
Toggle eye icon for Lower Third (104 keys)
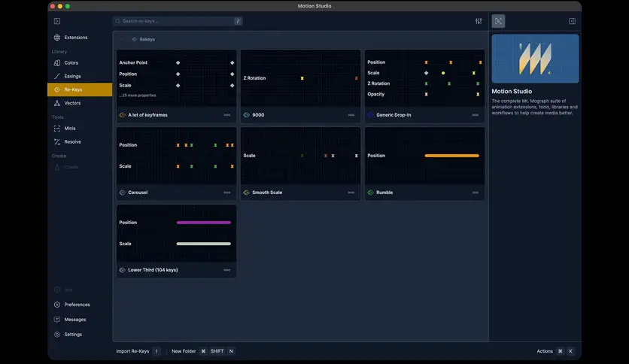tap(123, 270)
